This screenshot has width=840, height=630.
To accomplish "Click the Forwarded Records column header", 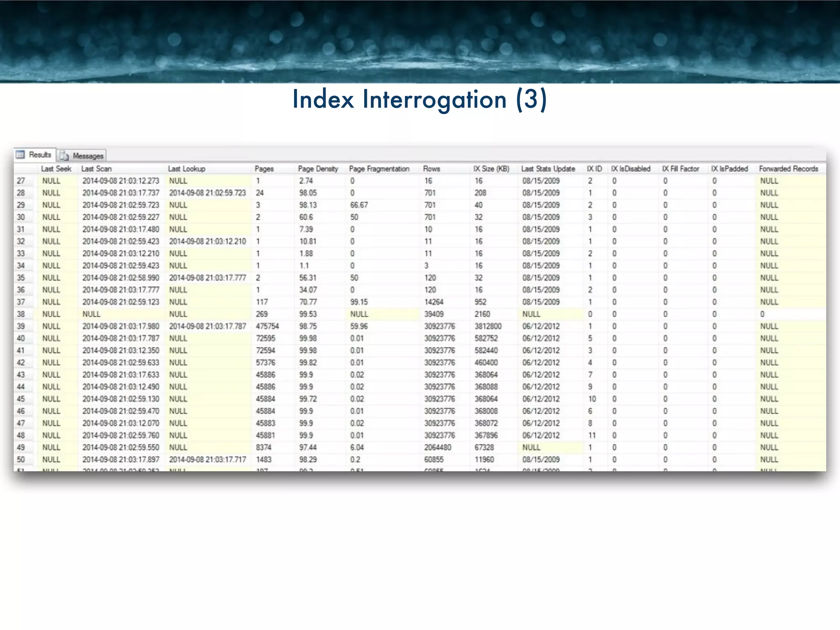I will pos(788,169).
